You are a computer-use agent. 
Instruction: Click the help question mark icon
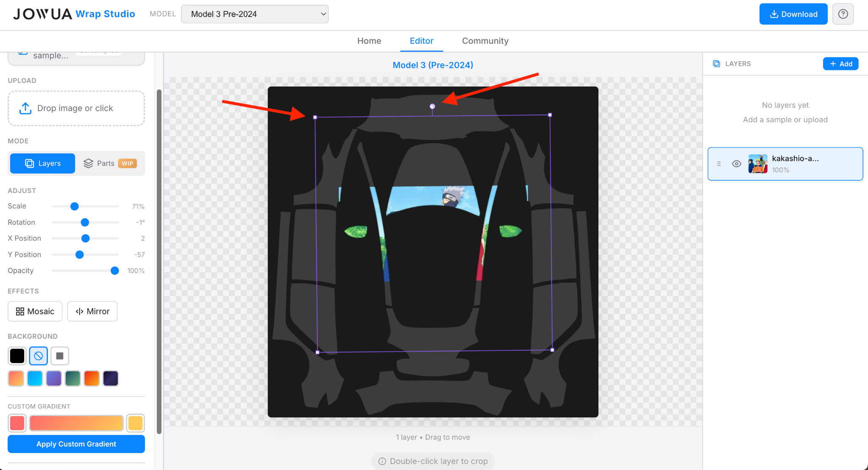843,14
